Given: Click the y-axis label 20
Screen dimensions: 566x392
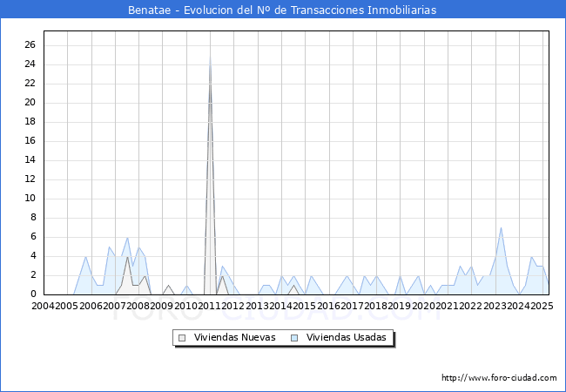Looking at the screenshot, I should click(30, 102).
